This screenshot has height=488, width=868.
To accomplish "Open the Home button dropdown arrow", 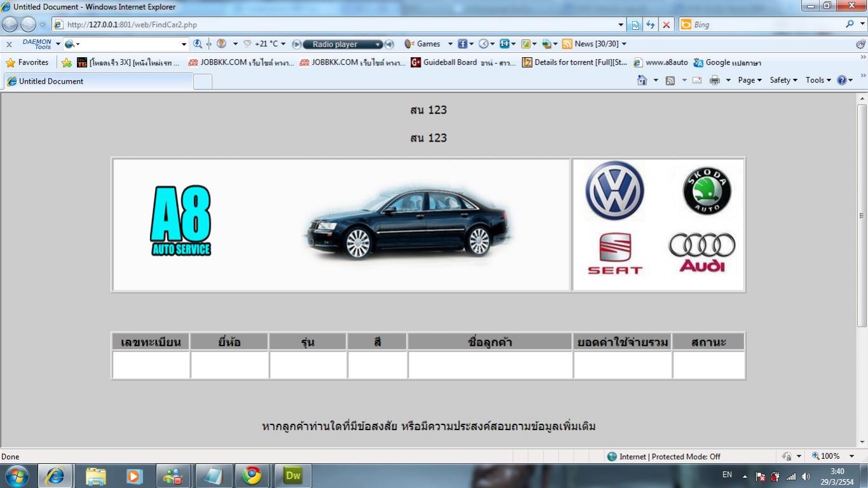I will coord(656,80).
